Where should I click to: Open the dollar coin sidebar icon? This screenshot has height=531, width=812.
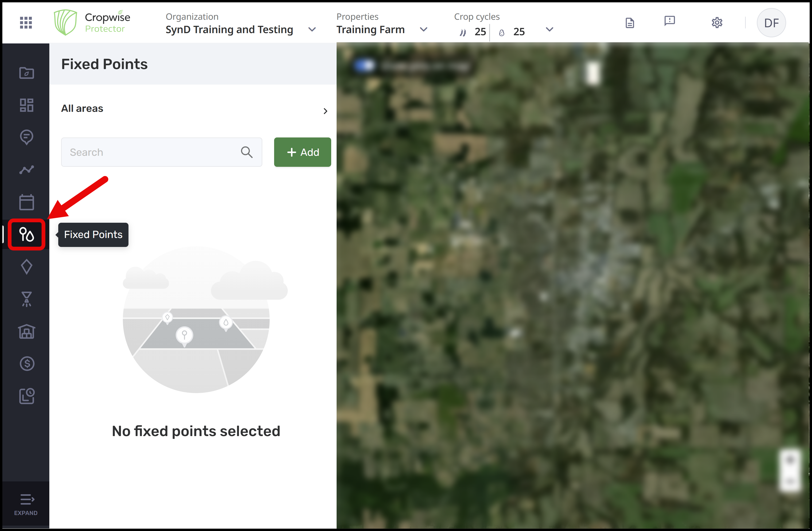coord(27,364)
